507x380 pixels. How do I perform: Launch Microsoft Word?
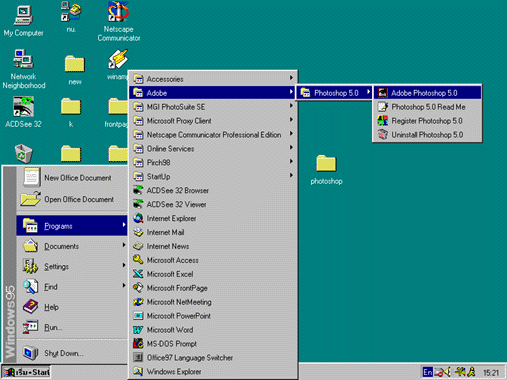[213, 330]
